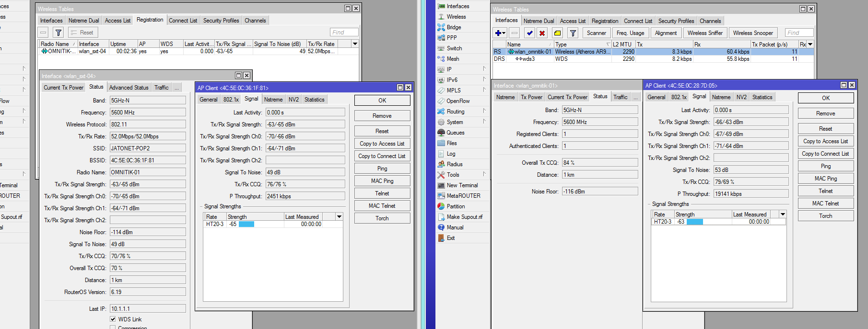Click the Reset button in left Registration toolbar
The image size is (868, 329).
pos(83,33)
